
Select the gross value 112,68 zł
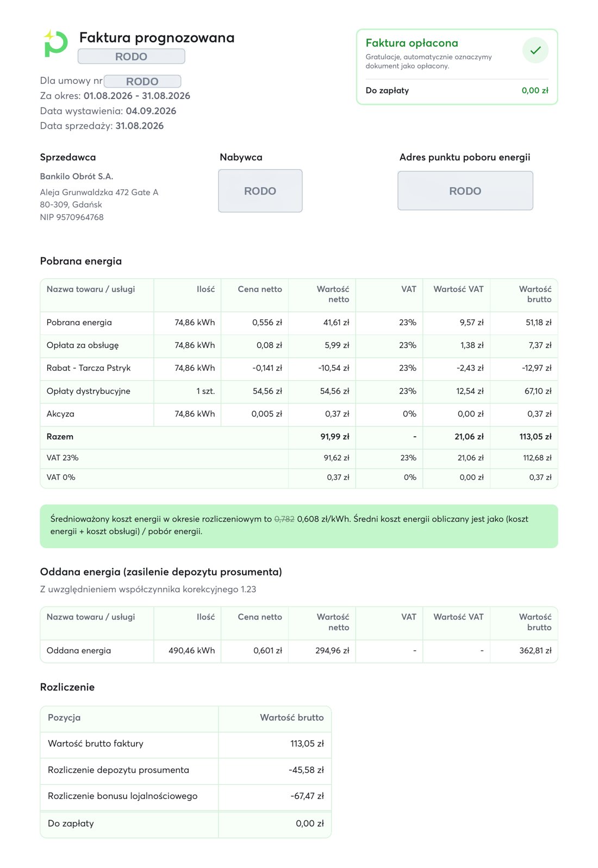coord(537,458)
